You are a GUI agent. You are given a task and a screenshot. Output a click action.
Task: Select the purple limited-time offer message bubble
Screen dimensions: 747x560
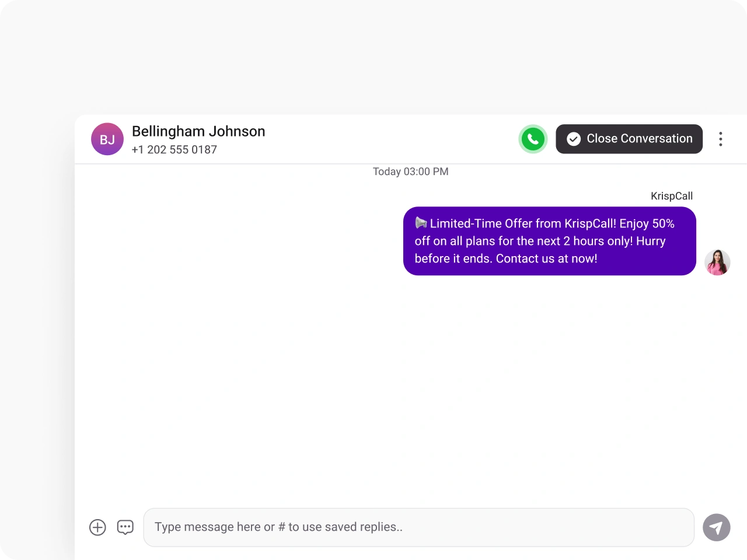click(549, 241)
